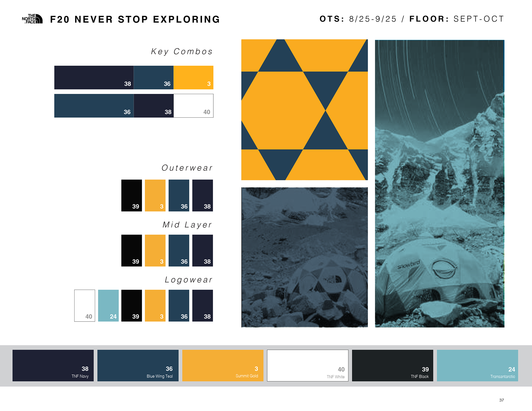This screenshot has height=411, width=532.
Task: Pick the gold 3 swatch under Logowear
Action: [x=155, y=306]
